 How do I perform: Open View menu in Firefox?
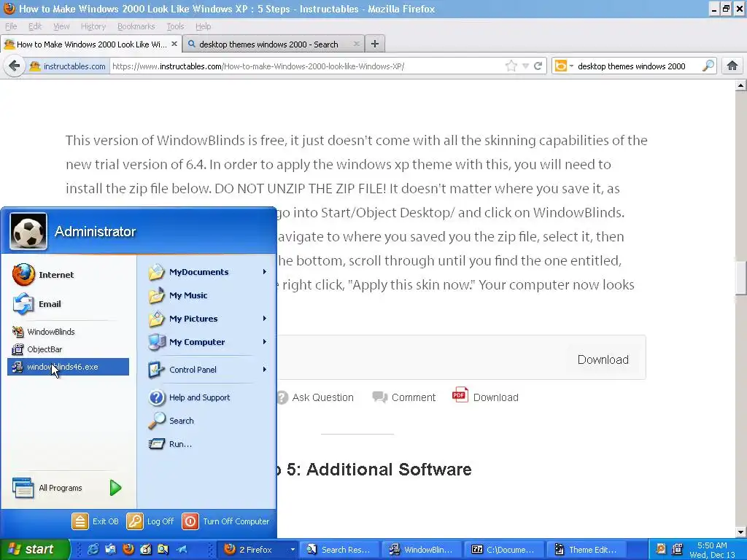(61, 26)
